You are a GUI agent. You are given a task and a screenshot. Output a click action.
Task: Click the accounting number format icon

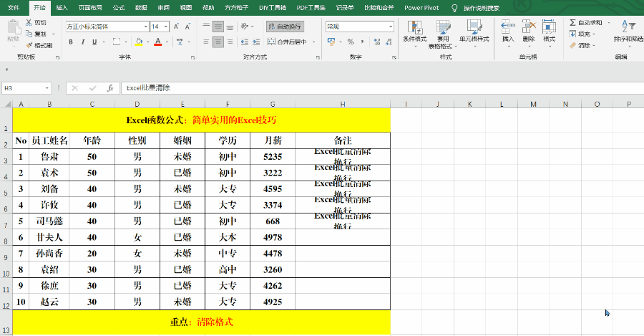(331, 42)
